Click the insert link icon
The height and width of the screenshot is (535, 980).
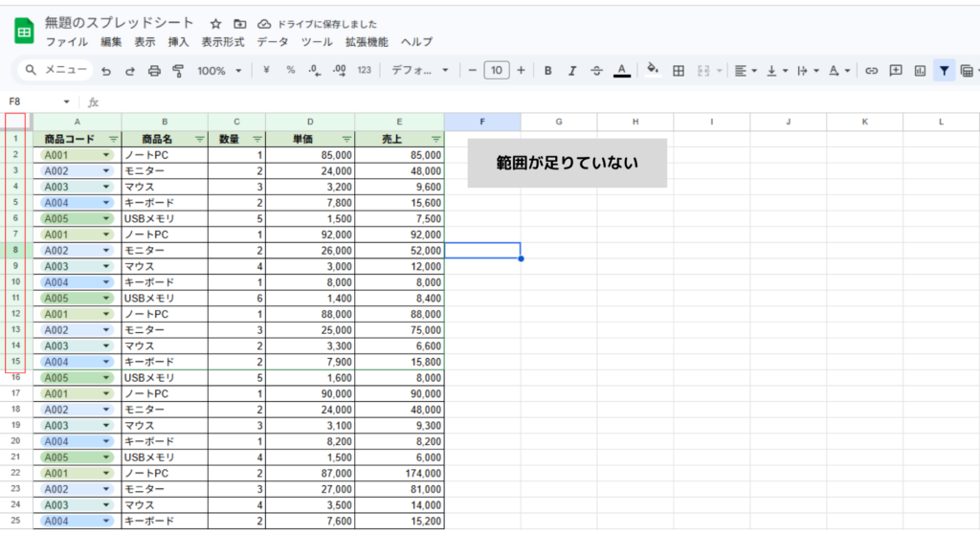click(x=871, y=71)
